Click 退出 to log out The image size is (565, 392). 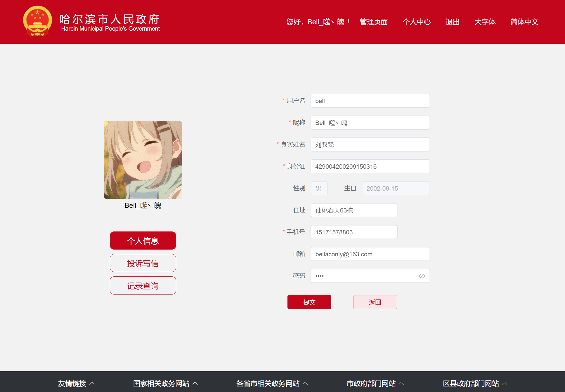pos(452,22)
